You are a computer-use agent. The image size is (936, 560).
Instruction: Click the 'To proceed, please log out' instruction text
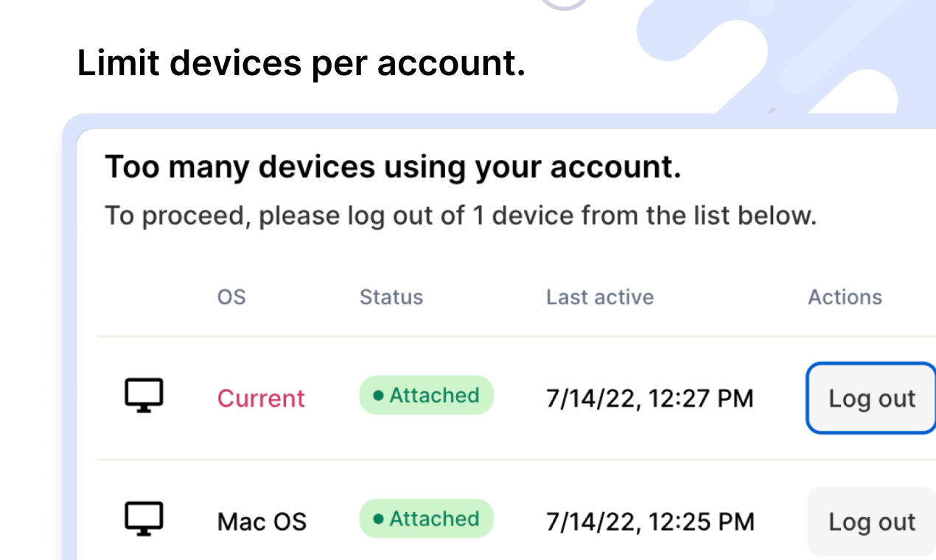click(x=461, y=216)
